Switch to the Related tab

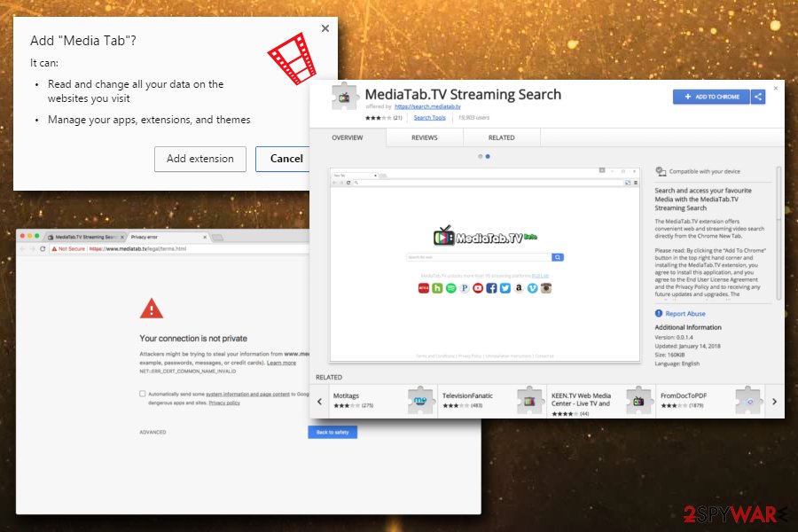pos(501,137)
